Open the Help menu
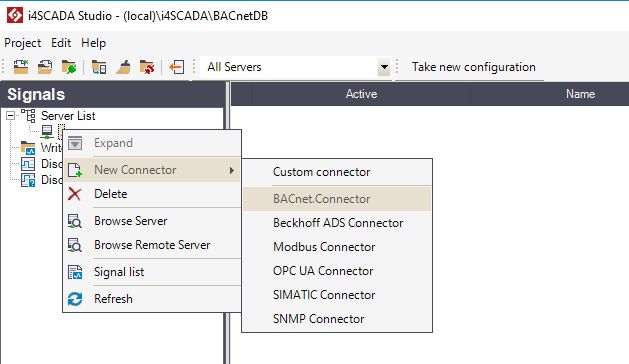 (93, 43)
